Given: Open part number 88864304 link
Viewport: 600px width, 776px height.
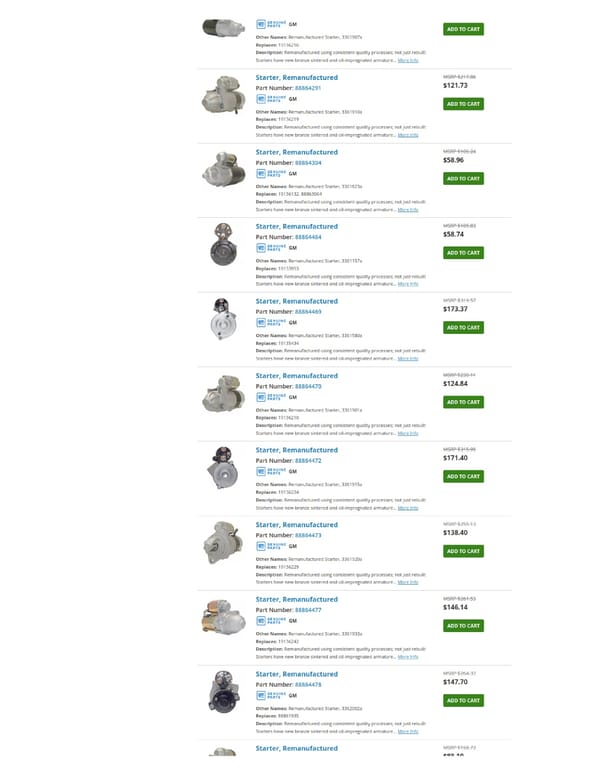Looking at the screenshot, I should [308, 163].
